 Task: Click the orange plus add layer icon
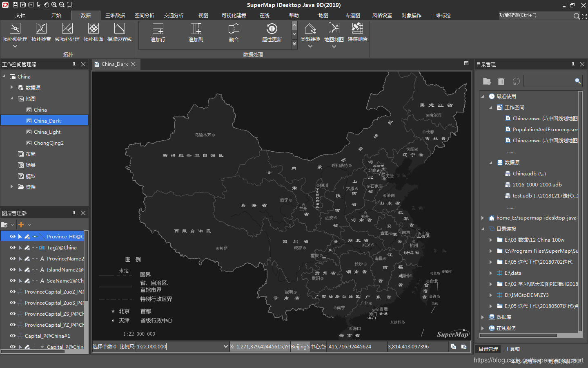21,224
